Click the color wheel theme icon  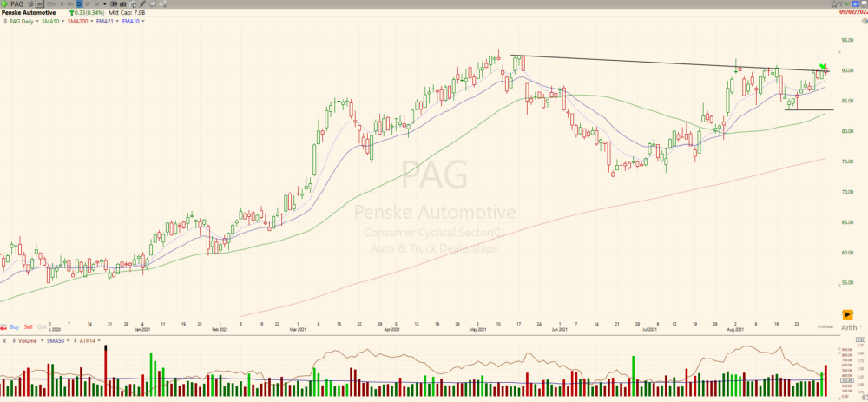click(x=865, y=21)
